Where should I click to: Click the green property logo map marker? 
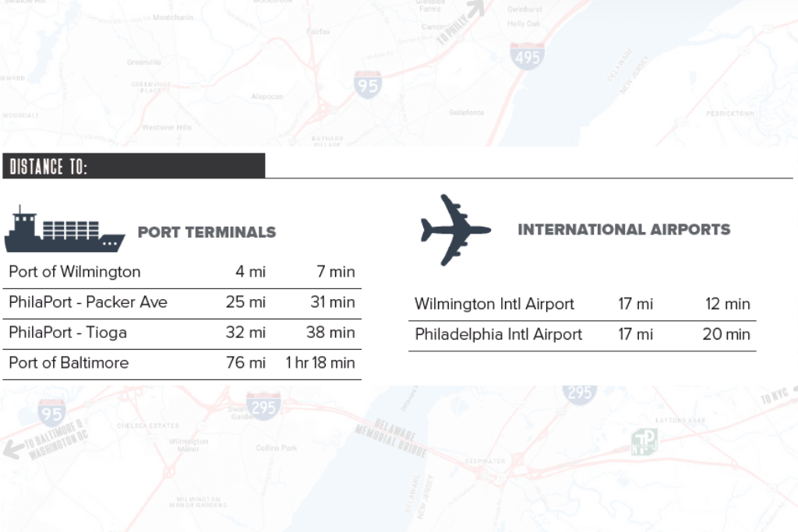(x=644, y=442)
